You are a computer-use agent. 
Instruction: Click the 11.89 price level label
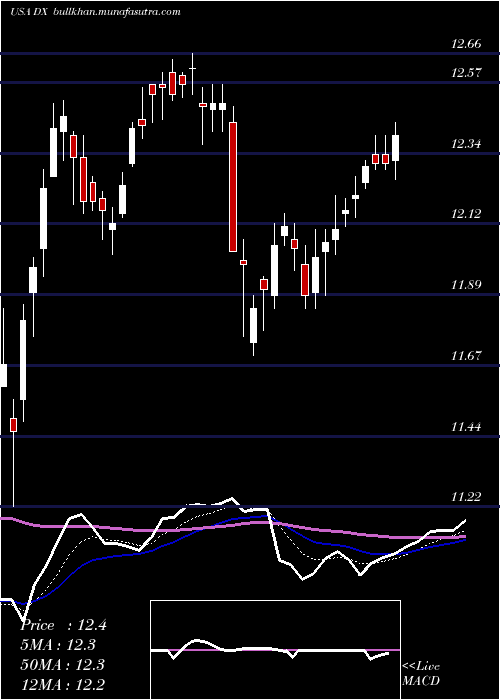[x=466, y=285]
